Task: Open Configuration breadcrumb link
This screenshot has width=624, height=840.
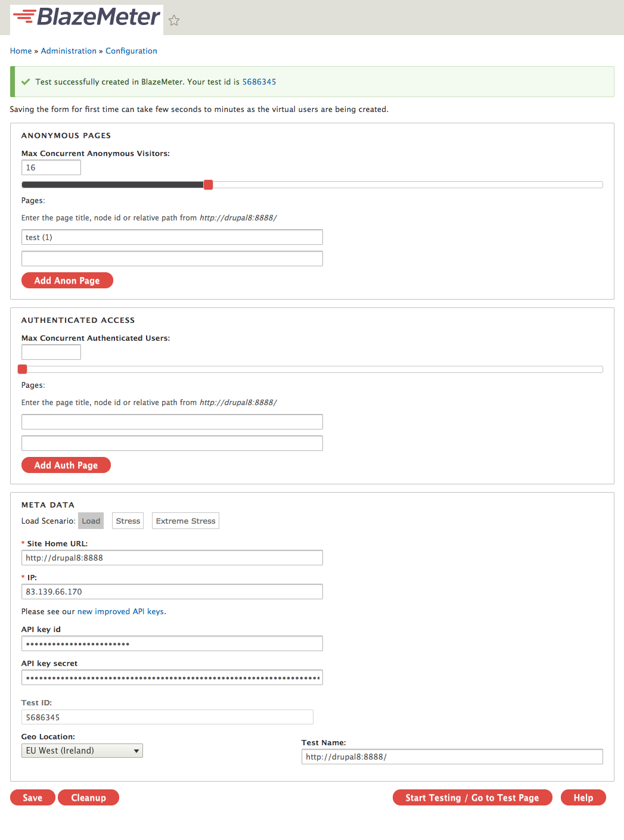Action: click(131, 51)
